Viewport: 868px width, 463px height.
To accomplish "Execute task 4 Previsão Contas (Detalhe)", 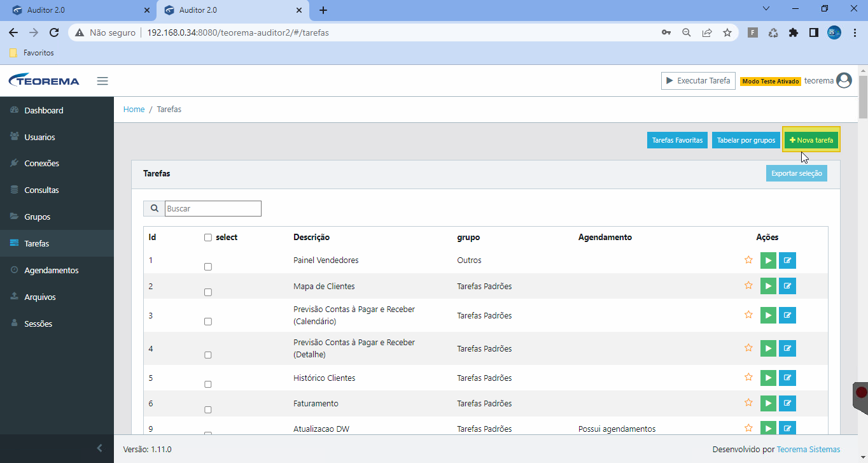I will pos(768,348).
